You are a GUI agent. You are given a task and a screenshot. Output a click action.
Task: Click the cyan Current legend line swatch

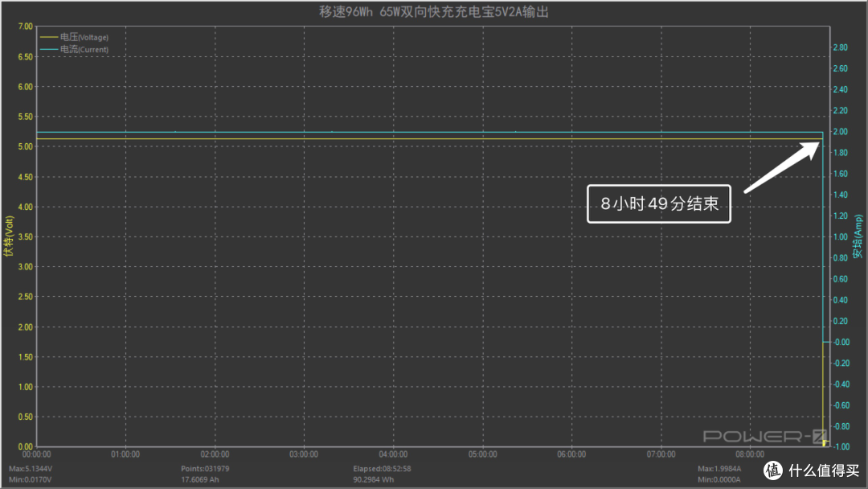coord(49,49)
